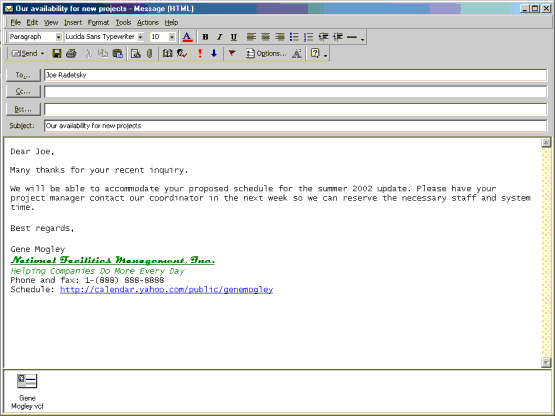
Task: Click the paperclip Insert File icon
Action: [150, 53]
